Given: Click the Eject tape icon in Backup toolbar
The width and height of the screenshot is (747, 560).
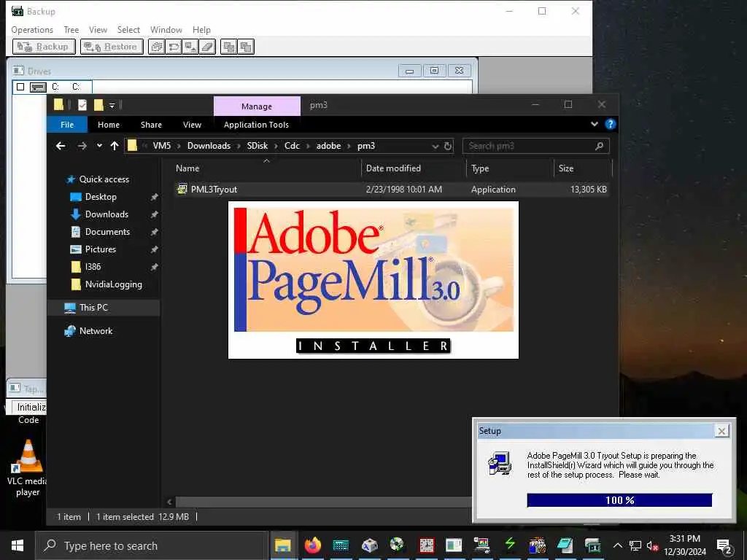Looking at the screenshot, I should [190, 47].
